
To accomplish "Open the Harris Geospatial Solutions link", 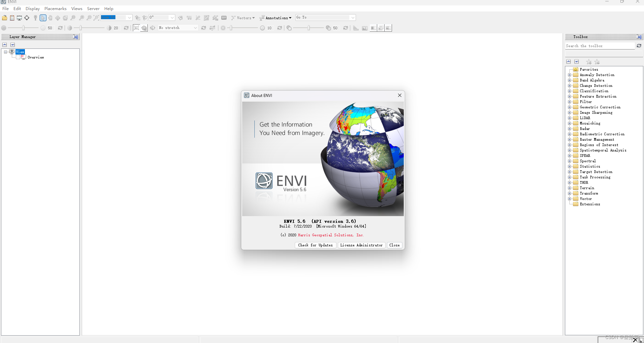I will pos(331,235).
